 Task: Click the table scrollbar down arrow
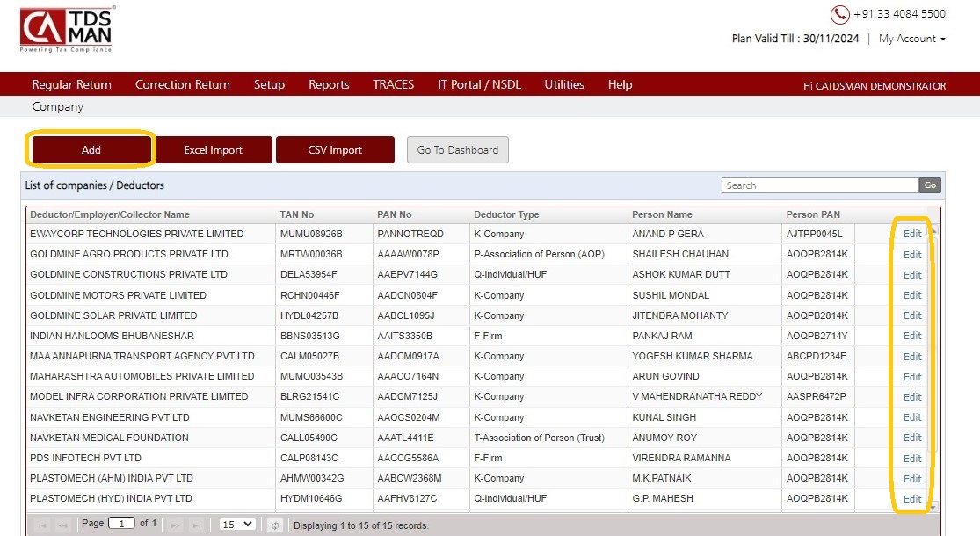coord(933,507)
